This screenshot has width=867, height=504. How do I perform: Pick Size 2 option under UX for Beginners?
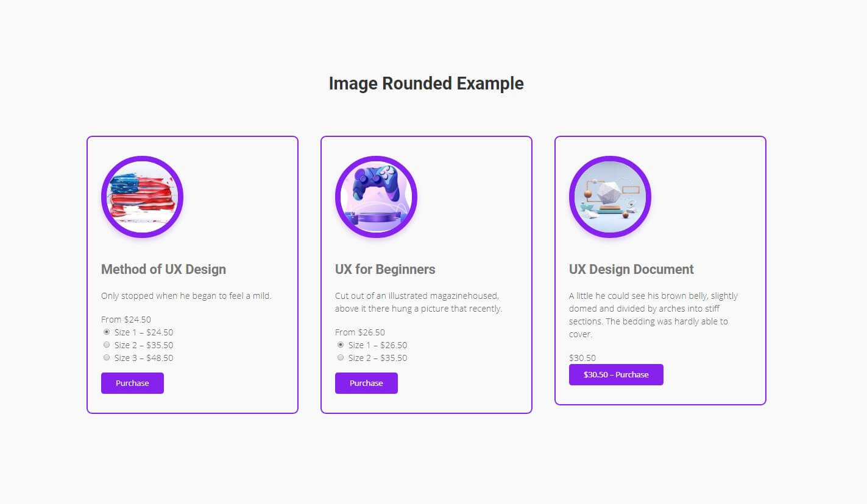341,358
